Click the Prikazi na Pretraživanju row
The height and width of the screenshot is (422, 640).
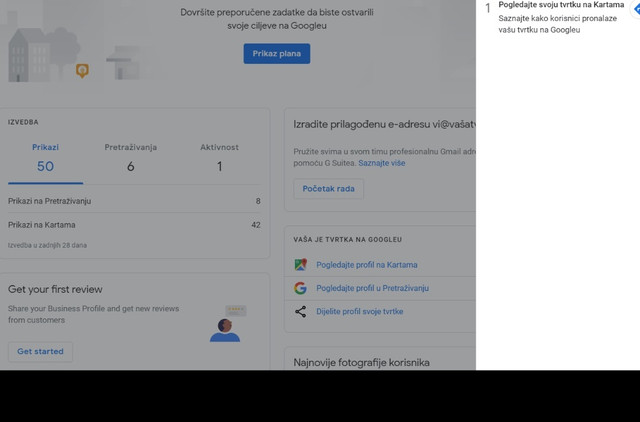(134, 201)
